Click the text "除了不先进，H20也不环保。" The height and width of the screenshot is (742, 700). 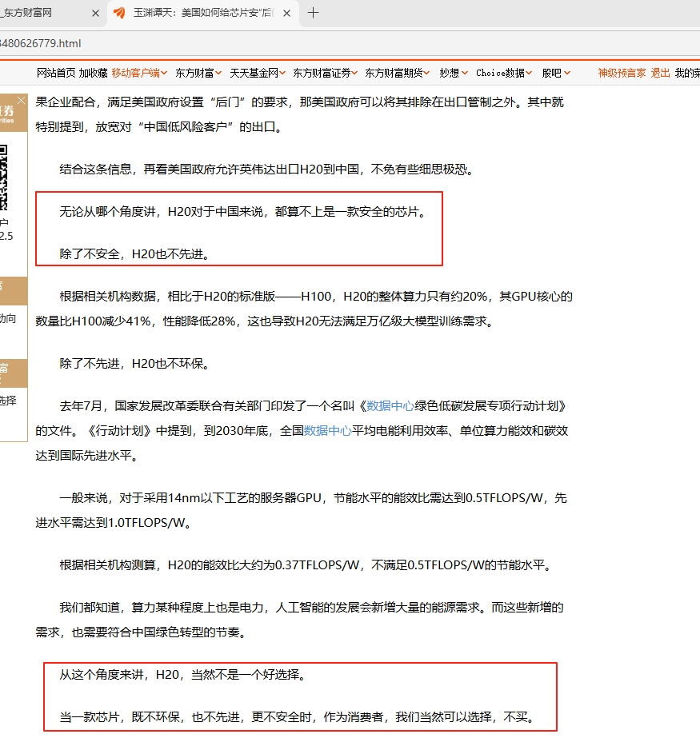135,364
